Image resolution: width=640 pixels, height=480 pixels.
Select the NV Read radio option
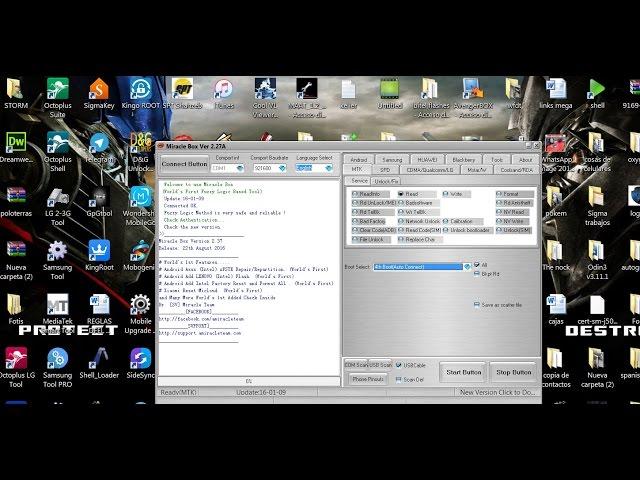tap(513, 212)
